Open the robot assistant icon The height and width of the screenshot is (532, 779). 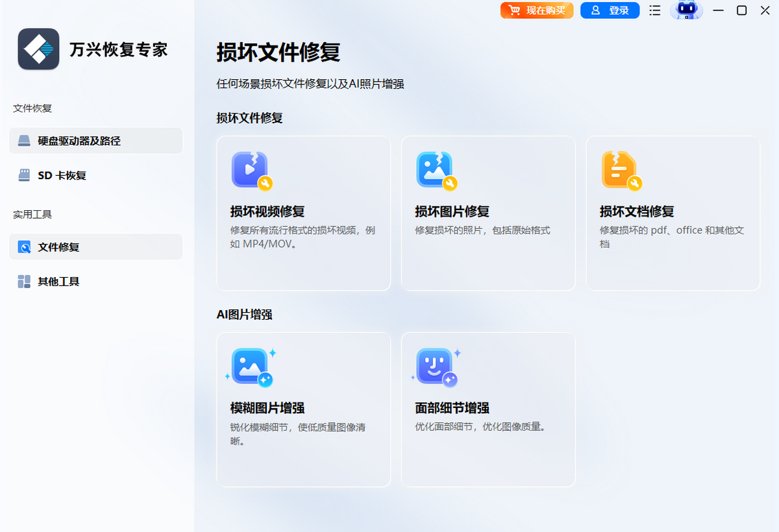click(x=686, y=10)
